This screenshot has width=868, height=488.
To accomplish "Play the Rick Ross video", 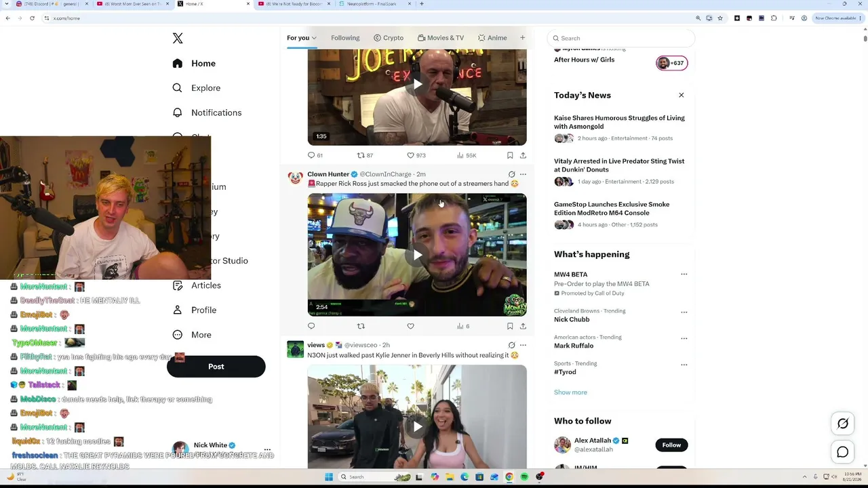I will pyautogui.click(x=417, y=255).
